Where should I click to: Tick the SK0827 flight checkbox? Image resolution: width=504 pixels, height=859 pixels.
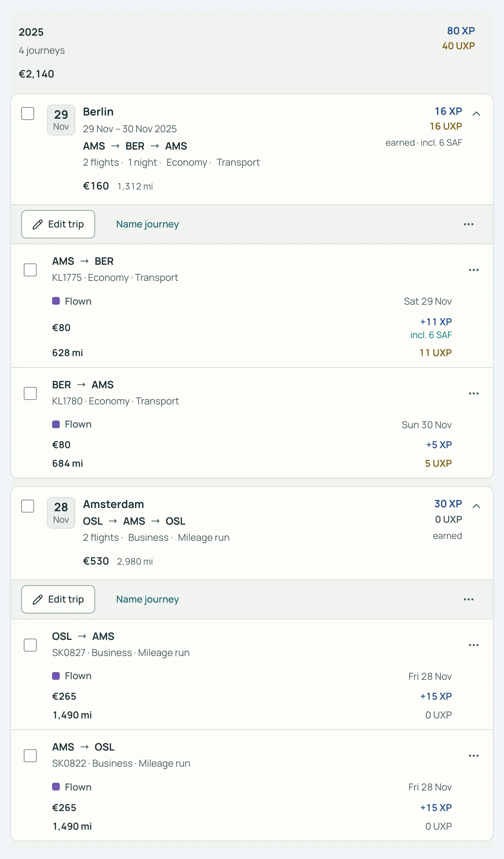(x=30, y=645)
